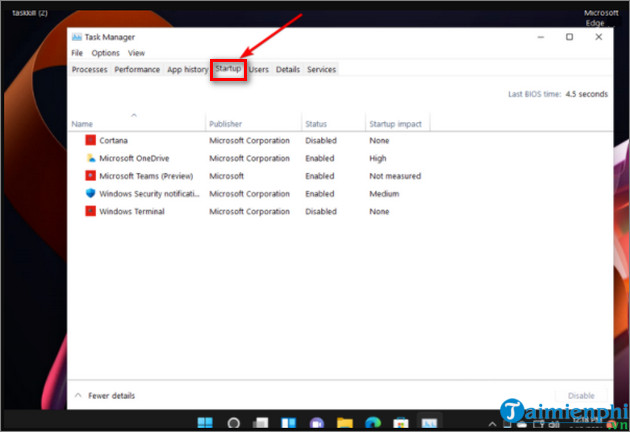Click the Microsoft OneDrive cloud icon

(91, 158)
